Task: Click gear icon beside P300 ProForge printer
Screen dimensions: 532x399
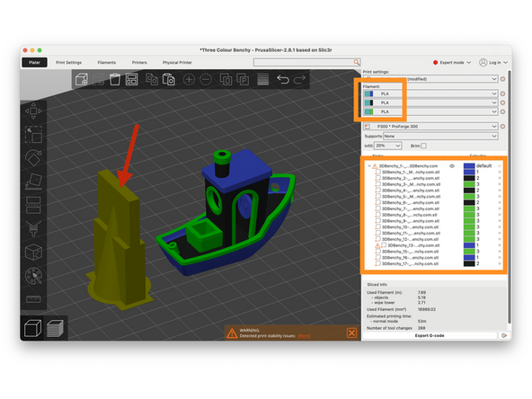Action: pos(503,126)
